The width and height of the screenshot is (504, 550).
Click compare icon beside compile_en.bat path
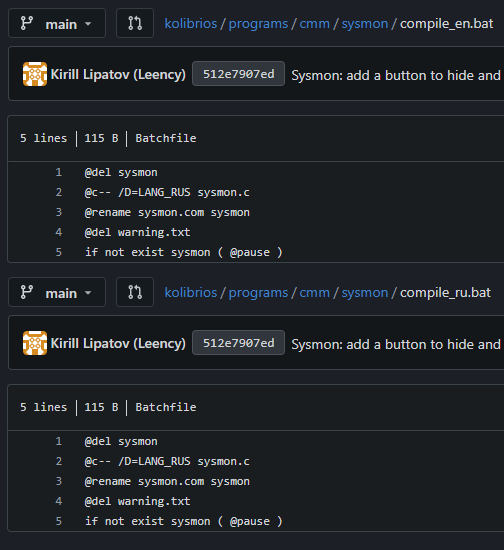point(135,24)
